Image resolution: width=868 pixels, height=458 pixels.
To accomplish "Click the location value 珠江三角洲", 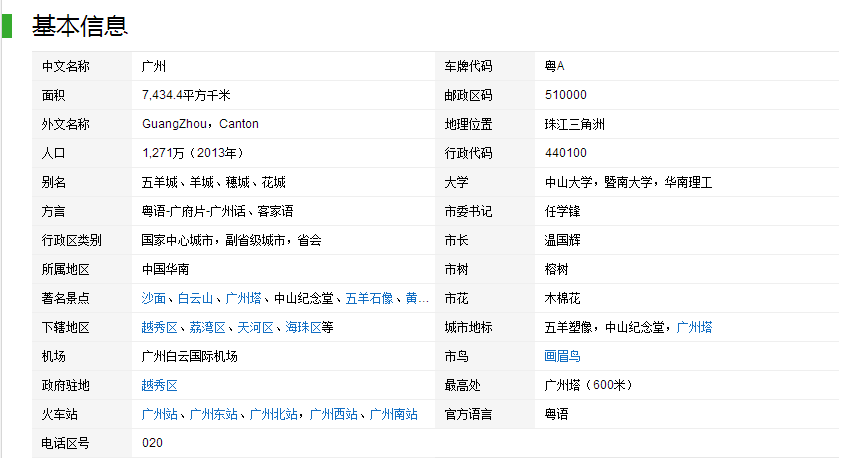I will coord(575,124).
